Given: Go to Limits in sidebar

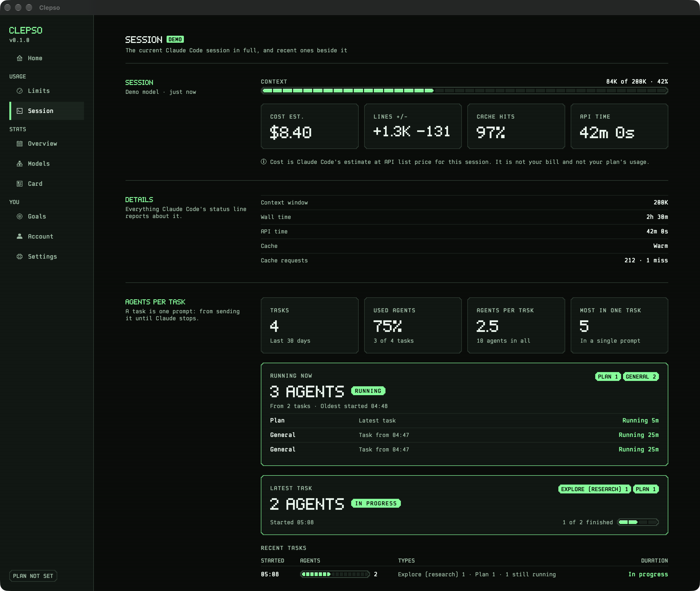Looking at the screenshot, I should click(39, 91).
